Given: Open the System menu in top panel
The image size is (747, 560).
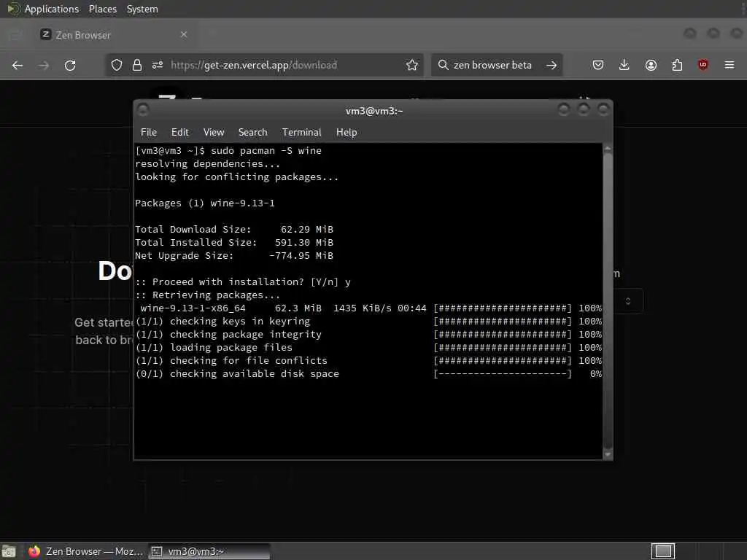Looking at the screenshot, I should point(142,9).
